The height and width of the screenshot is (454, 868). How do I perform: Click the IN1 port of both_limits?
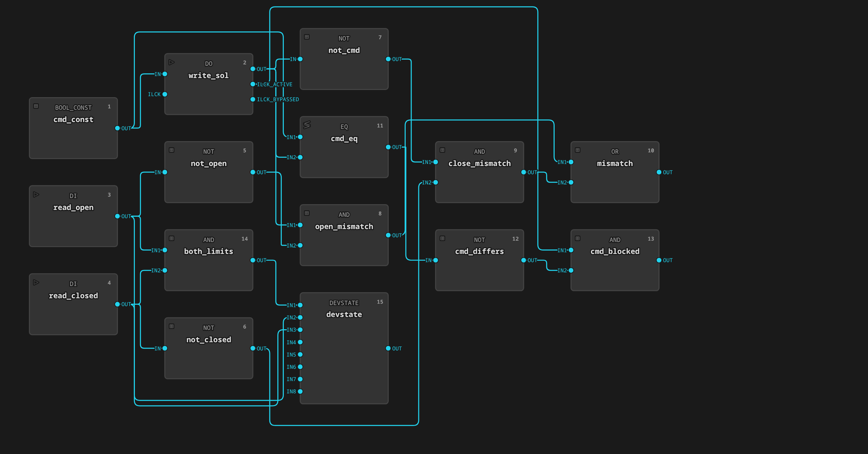pyautogui.click(x=165, y=250)
